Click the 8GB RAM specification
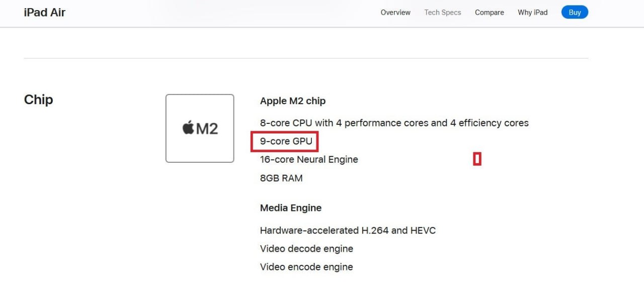 (281, 178)
